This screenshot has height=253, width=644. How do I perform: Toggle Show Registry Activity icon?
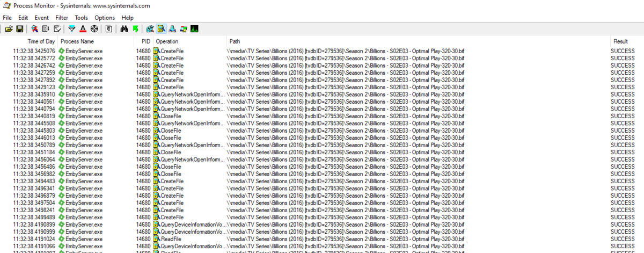pos(150,28)
